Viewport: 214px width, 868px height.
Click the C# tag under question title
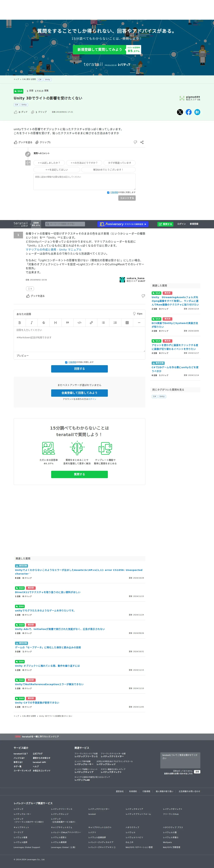[x=16, y=105]
